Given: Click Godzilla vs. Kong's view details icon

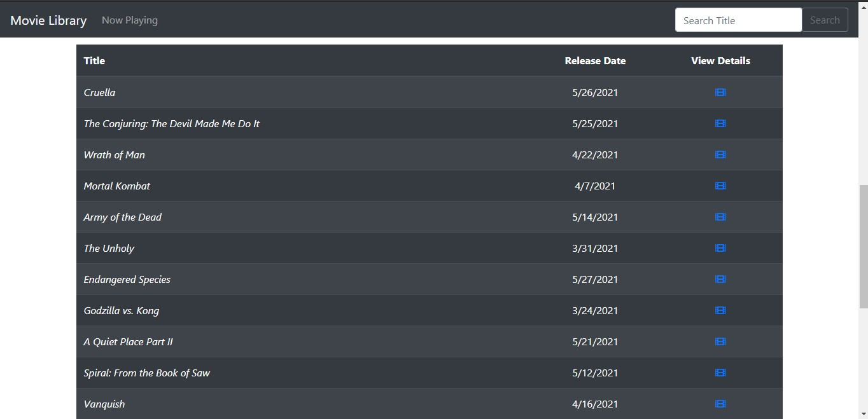Looking at the screenshot, I should [720, 310].
